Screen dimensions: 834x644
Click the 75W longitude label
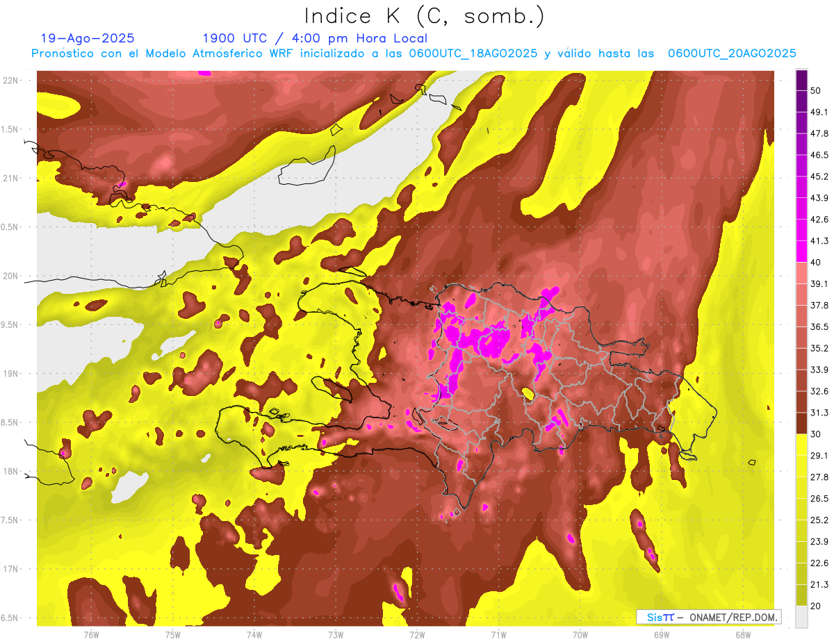click(173, 635)
